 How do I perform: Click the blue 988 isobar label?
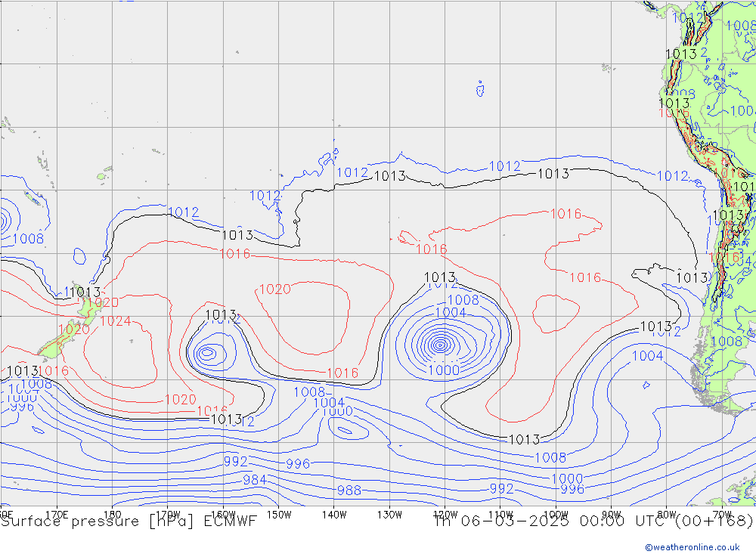349,491
